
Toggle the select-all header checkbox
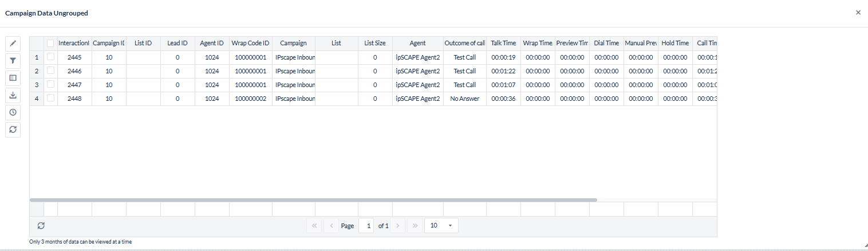pos(51,43)
